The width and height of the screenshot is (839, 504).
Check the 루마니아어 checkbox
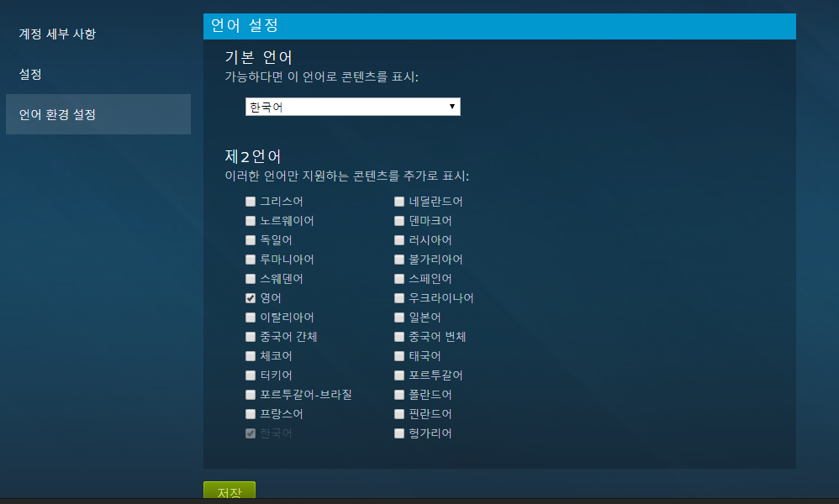[251, 260]
